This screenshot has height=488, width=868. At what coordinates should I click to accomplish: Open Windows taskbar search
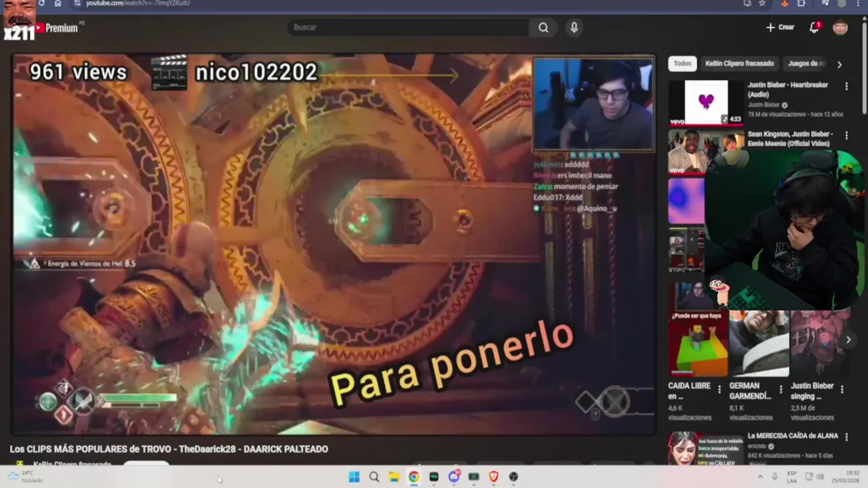point(374,477)
